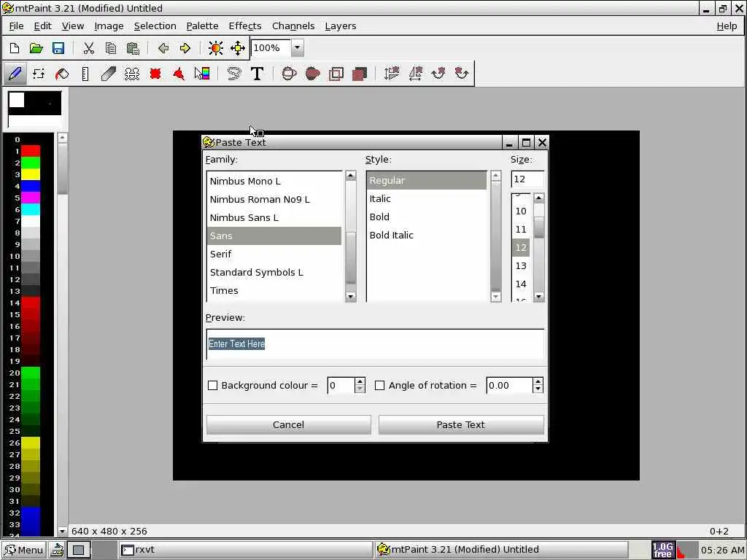This screenshot has width=747, height=560.
Task: Select the Make Selection red square tool
Action: 155,74
